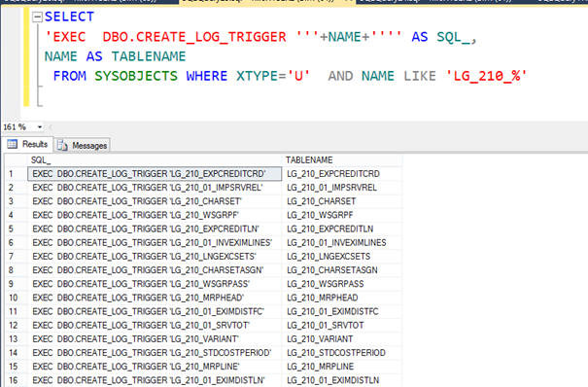The image size is (588, 387).
Task: Click cell EXEC DBO.CREATE_LOG_TRIGGER 'LG_210_EXPCREDITCRD'
Action: coord(155,174)
